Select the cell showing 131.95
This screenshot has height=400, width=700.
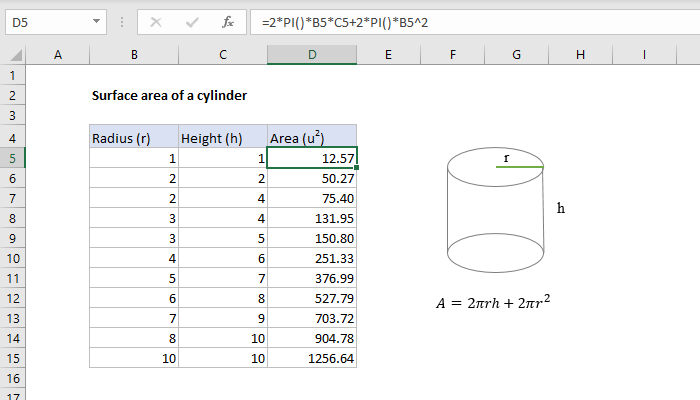click(x=312, y=218)
